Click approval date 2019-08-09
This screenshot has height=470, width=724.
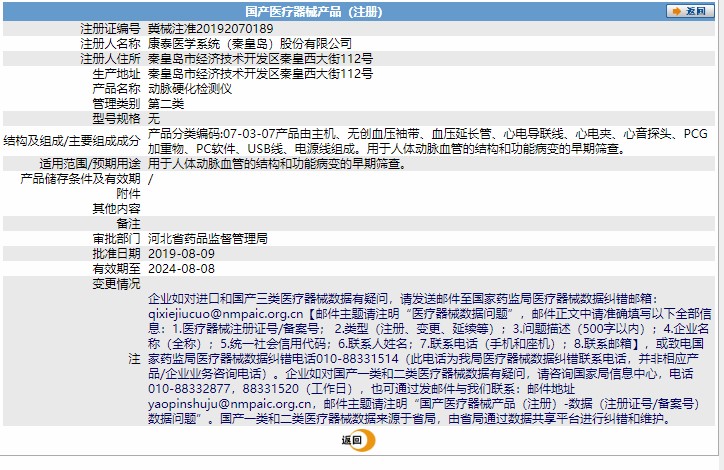click(x=181, y=253)
